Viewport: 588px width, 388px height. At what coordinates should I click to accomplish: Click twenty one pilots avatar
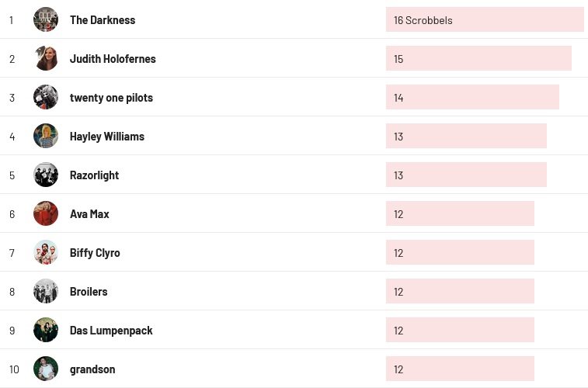click(x=46, y=97)
